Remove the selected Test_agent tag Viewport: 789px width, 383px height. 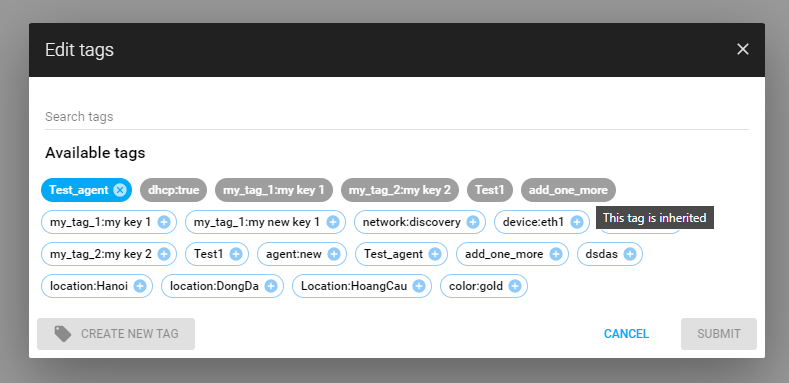pyautogui.click(x=120, y=190)
